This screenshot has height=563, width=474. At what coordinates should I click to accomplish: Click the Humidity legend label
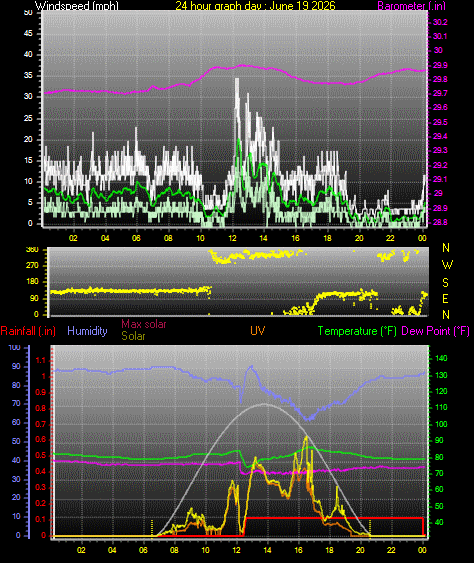coord(87,331)
